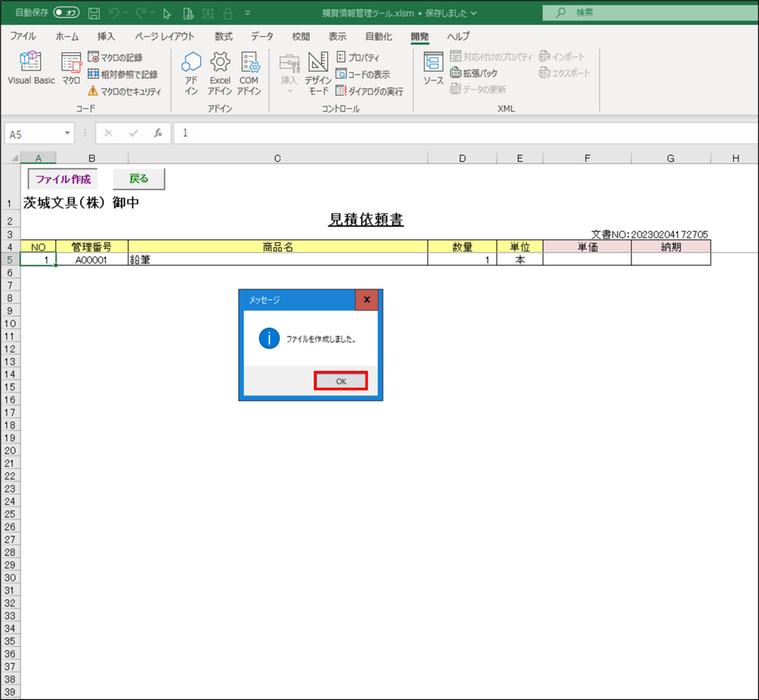Open the Page Layout (ページレイアウト) tab
This screenshot has height=700, width=759.
click(x=164, y=36)
